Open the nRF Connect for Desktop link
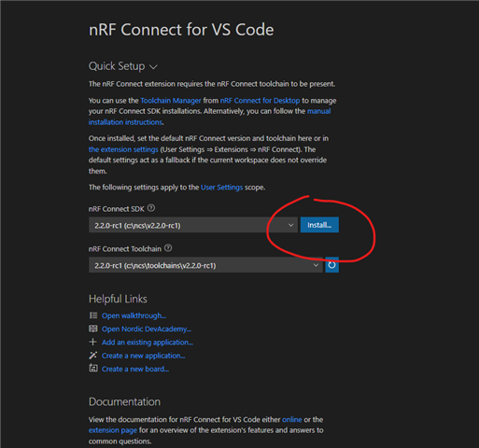Viewport: 479px width, 448px height. [x=260, y=101]
